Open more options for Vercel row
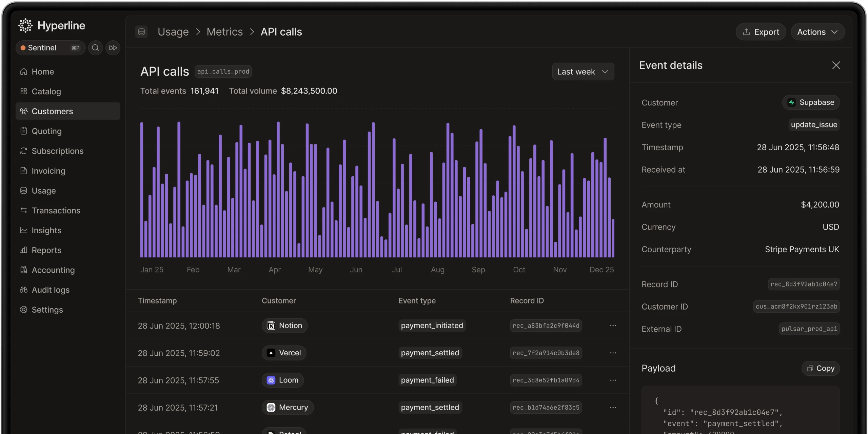Viewport: 868px width, 434px height. point(613,353)
